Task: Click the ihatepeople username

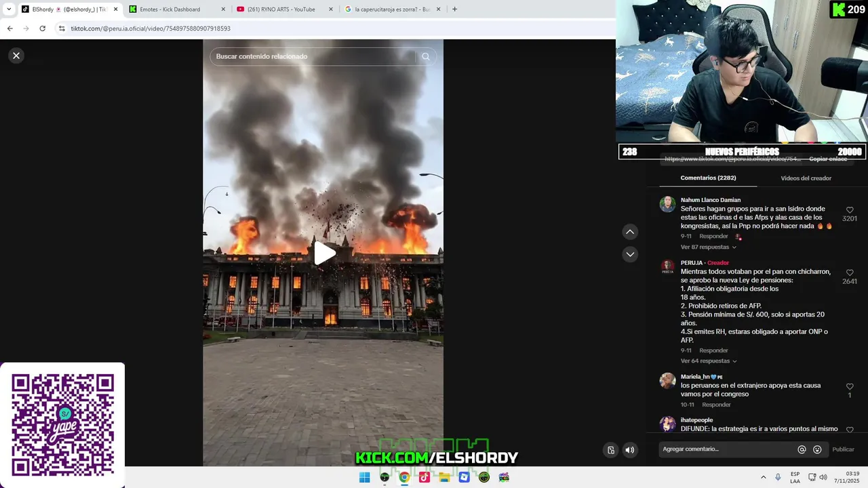Action: [696, 420]
